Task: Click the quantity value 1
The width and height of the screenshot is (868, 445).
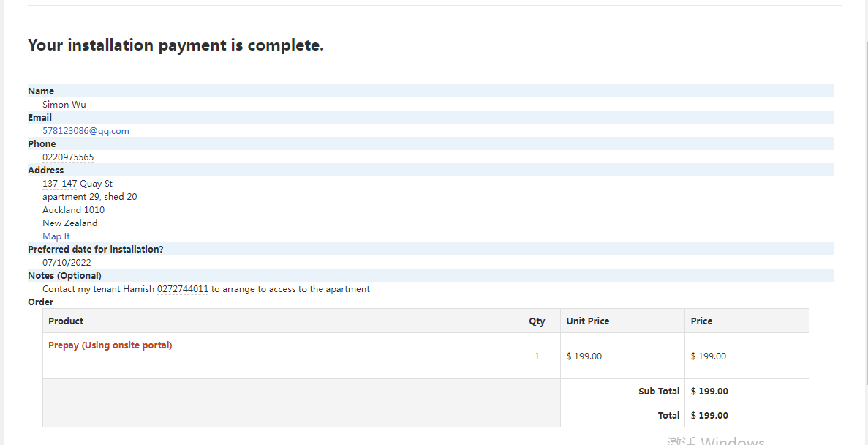Action: pos(537,356)
